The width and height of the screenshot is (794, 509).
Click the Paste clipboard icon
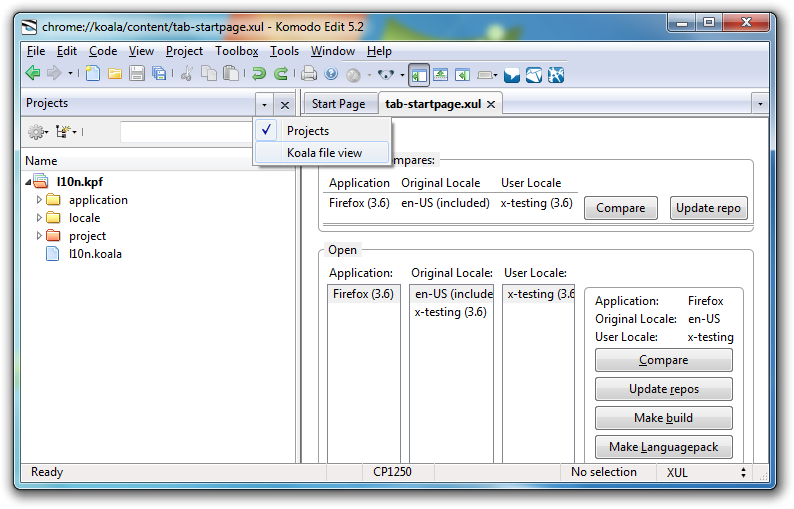pos(231,74)
